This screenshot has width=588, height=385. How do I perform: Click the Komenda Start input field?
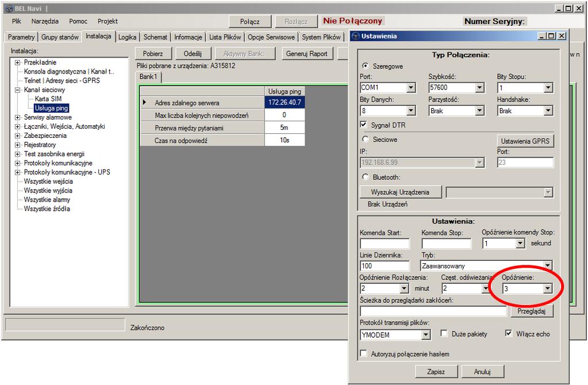tap(385, 244)
